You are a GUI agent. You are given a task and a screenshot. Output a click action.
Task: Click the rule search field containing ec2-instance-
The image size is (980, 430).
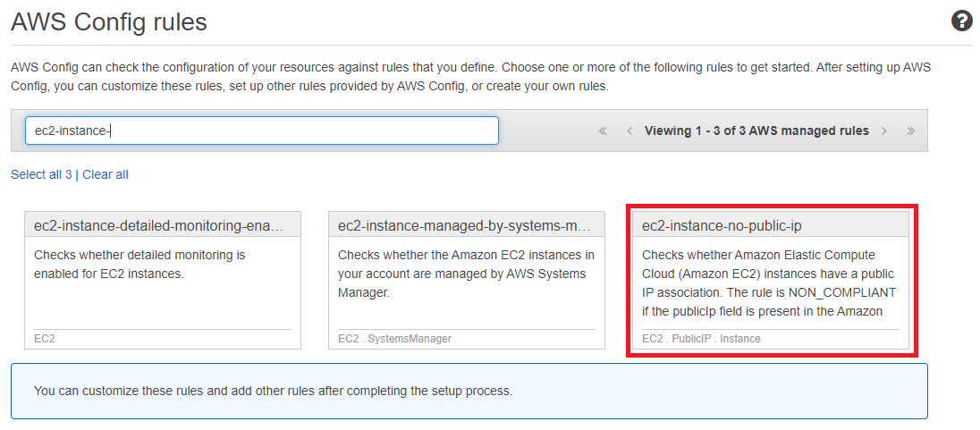pyautogui.click(x=262, y=131)
